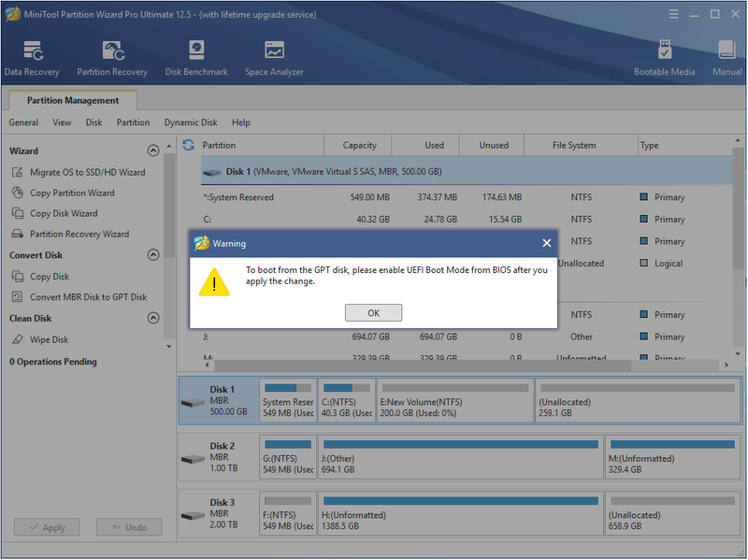The width and height of the screenshot is (748, 560).
Task: Click the Apply button
Action: (48, 527)
